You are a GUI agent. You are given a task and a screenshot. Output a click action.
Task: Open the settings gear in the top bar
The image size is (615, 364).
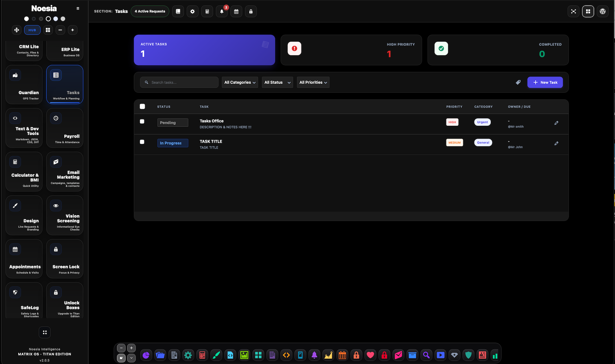(x=192, y=12)
